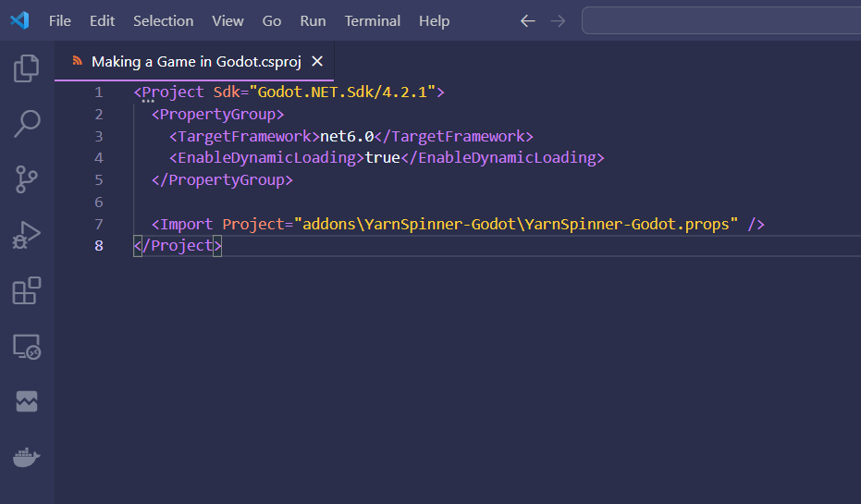Open the Source Control view
861x504 pixels.
coord(27,178)
